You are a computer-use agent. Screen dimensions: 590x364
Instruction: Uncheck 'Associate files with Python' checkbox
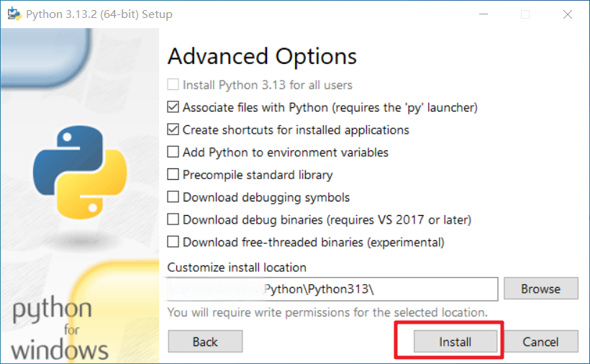[173, 107]
